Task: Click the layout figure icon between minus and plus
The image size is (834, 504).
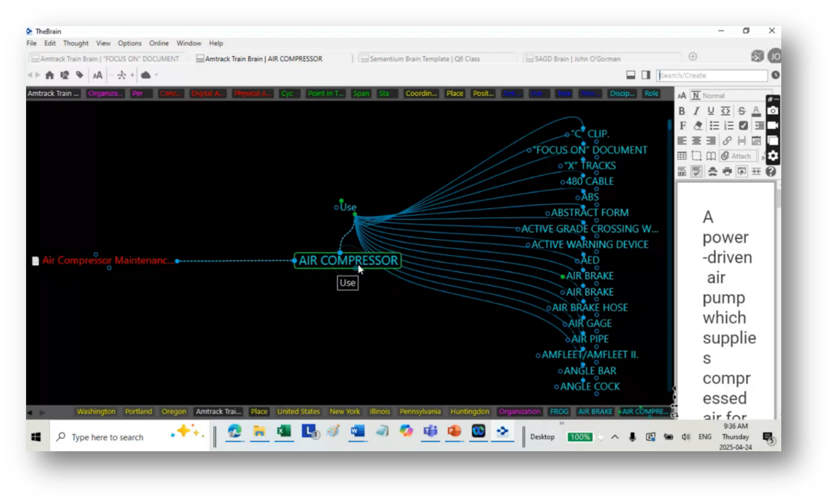Action: tap(121, 75)
